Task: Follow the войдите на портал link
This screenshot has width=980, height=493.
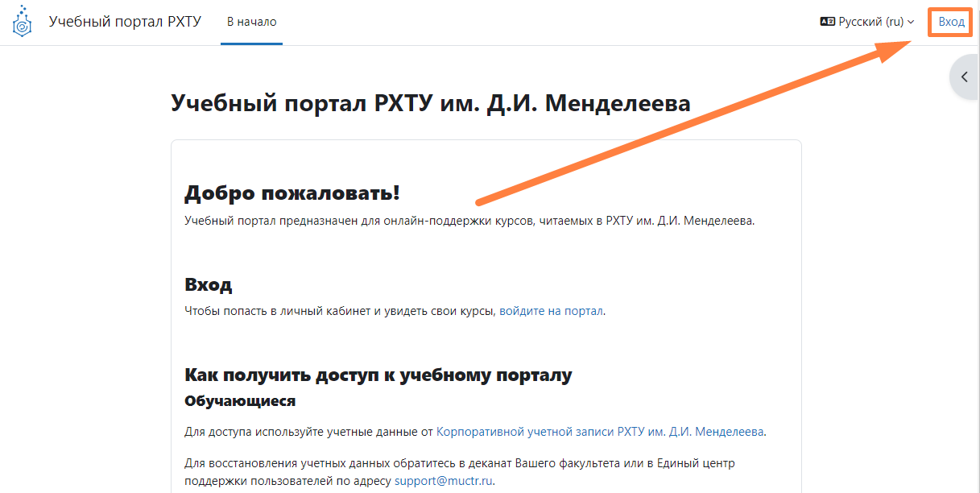Action: [551, 311]
